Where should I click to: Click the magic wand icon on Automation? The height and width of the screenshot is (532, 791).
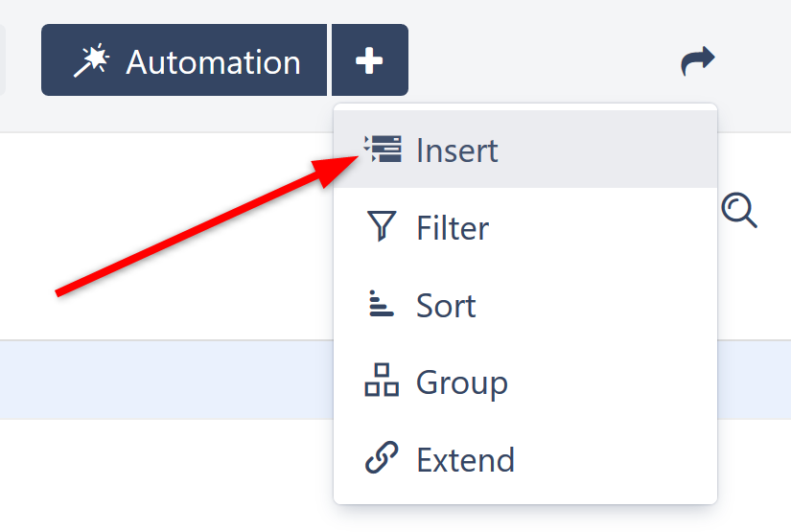[92, 61]
